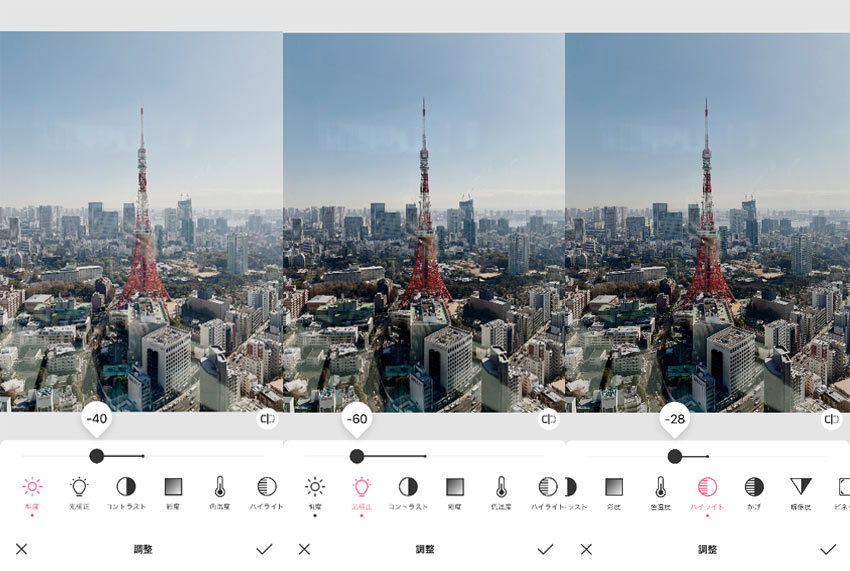Apply changes with the right panel checkmark
Screen dimensions: 850x571
[x=828, y=549]
